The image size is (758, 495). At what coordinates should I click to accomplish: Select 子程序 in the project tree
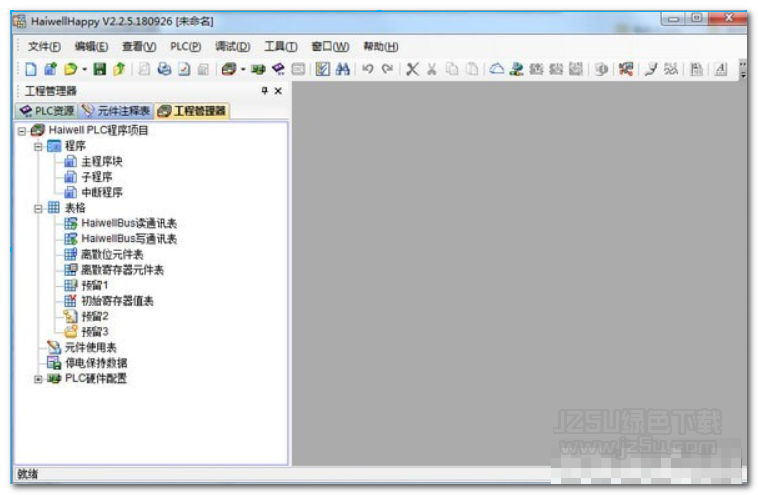point(97,177)
